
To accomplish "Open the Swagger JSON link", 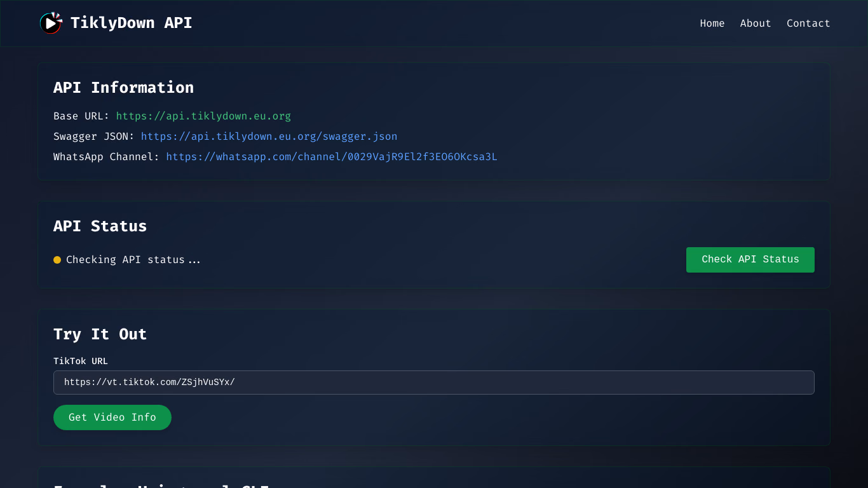I will [x=269, y=137].
